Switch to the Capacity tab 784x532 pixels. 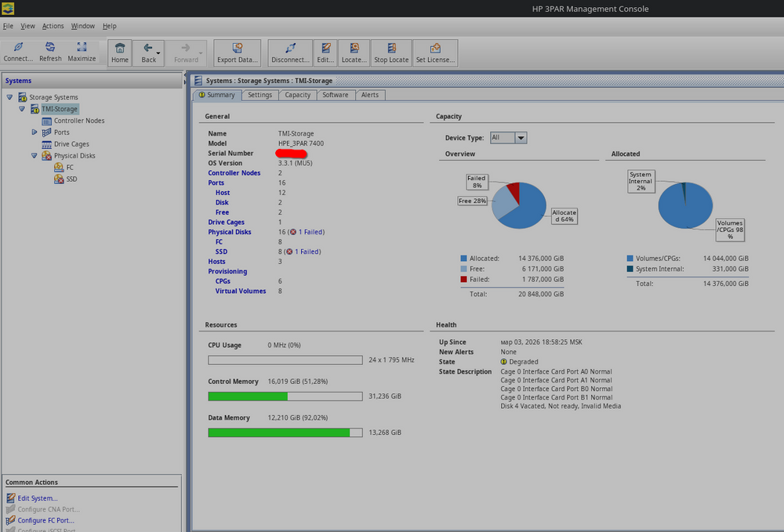coord(297,95)
